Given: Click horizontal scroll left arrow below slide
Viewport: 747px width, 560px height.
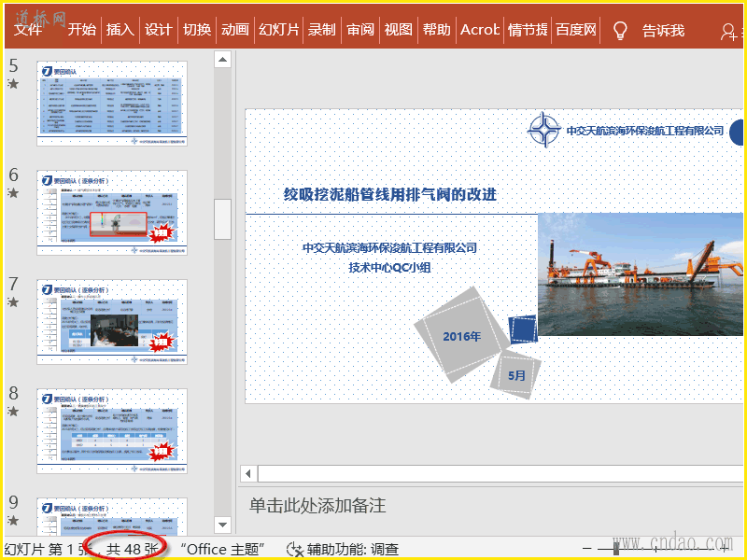Looking at the screenshot, I should 248,474.
